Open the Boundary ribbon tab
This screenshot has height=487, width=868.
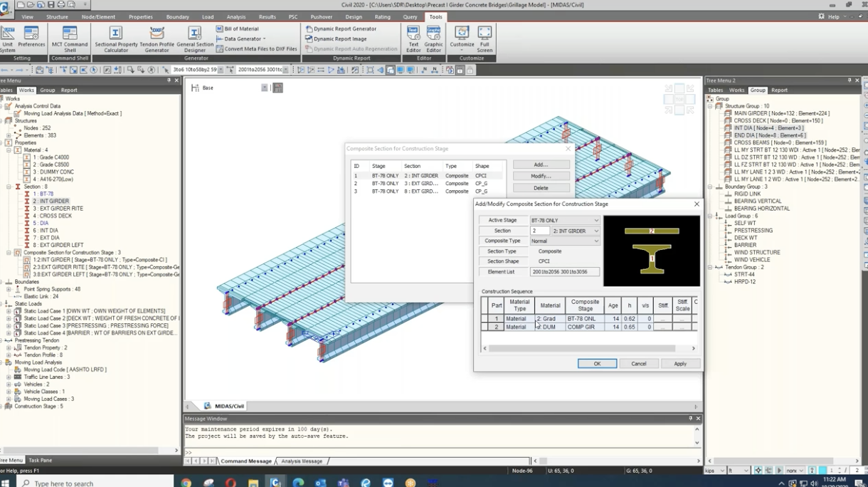[178, 17]
